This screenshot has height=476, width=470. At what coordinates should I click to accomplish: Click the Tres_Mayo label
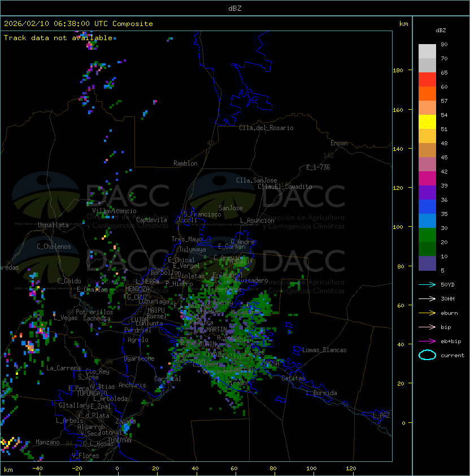186,239
